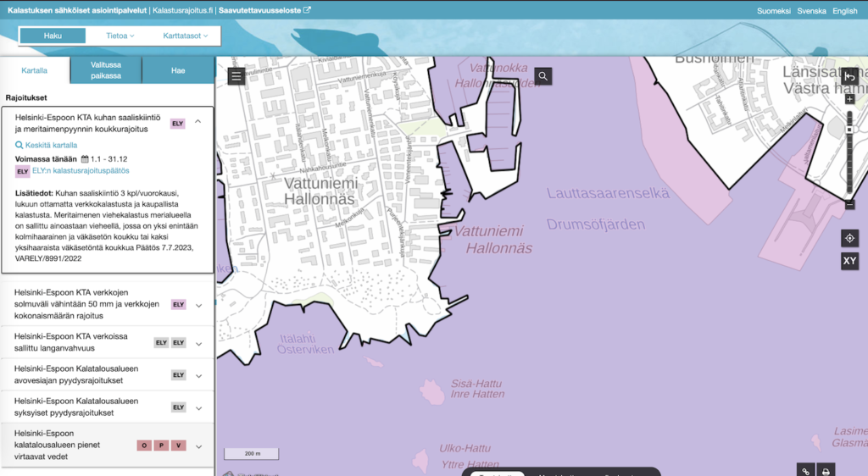Zoom out with the minus button

pos(849,205)
